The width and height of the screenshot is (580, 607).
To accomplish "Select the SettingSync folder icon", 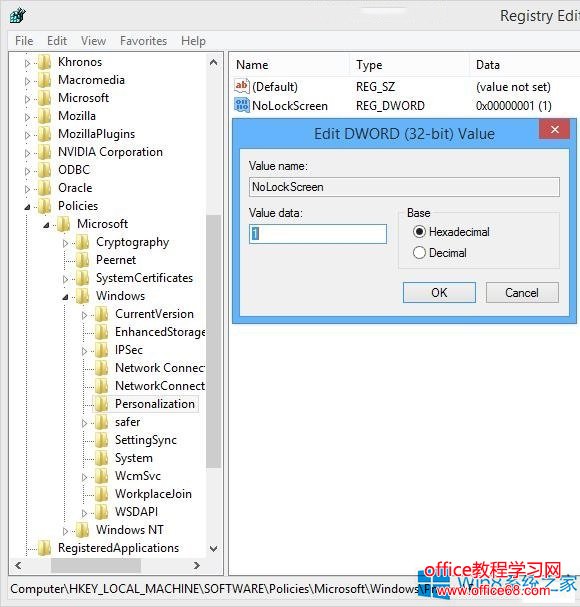I will 102,440.
